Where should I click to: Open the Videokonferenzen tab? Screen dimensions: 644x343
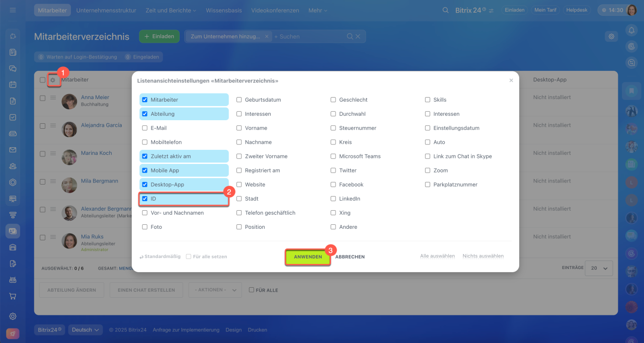tap(275, 10)
